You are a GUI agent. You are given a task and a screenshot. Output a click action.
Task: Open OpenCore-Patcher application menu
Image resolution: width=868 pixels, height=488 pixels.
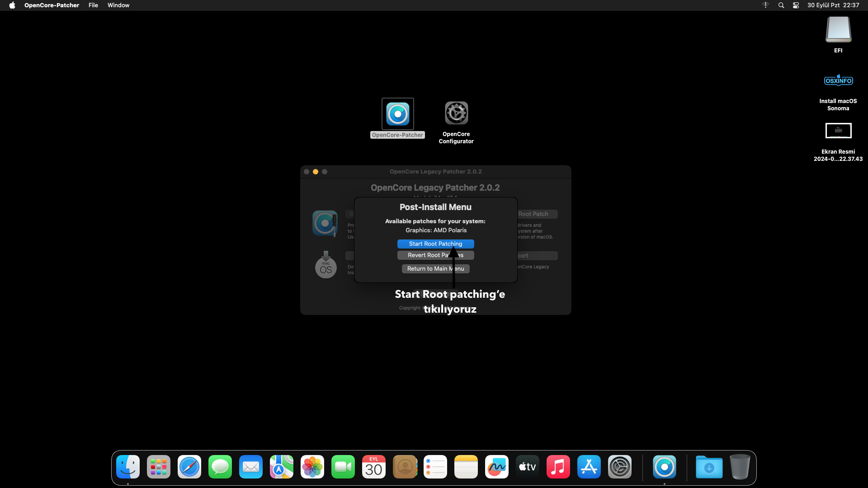(52, 5)
